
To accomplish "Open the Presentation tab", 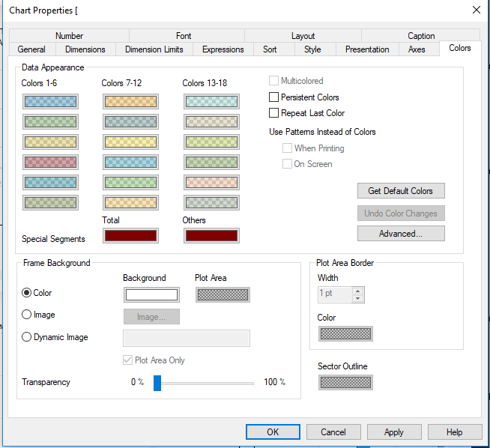I will point(367,49).
